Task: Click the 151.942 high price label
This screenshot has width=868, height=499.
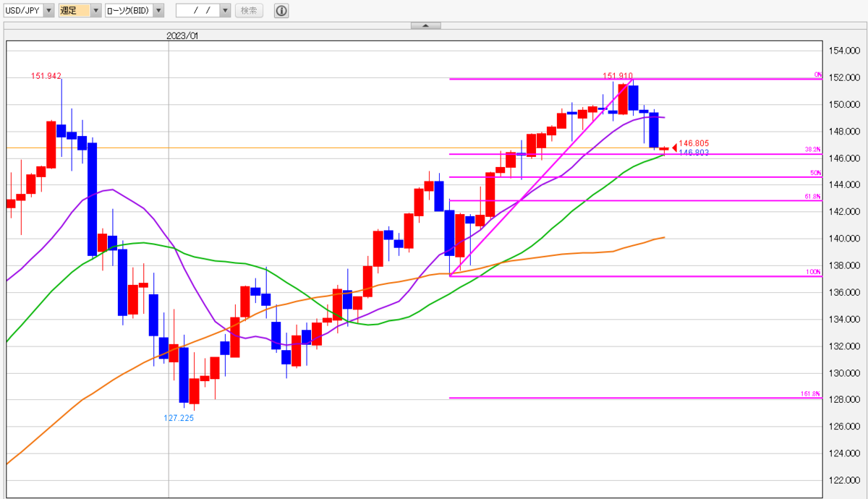Action: point(46,76)
